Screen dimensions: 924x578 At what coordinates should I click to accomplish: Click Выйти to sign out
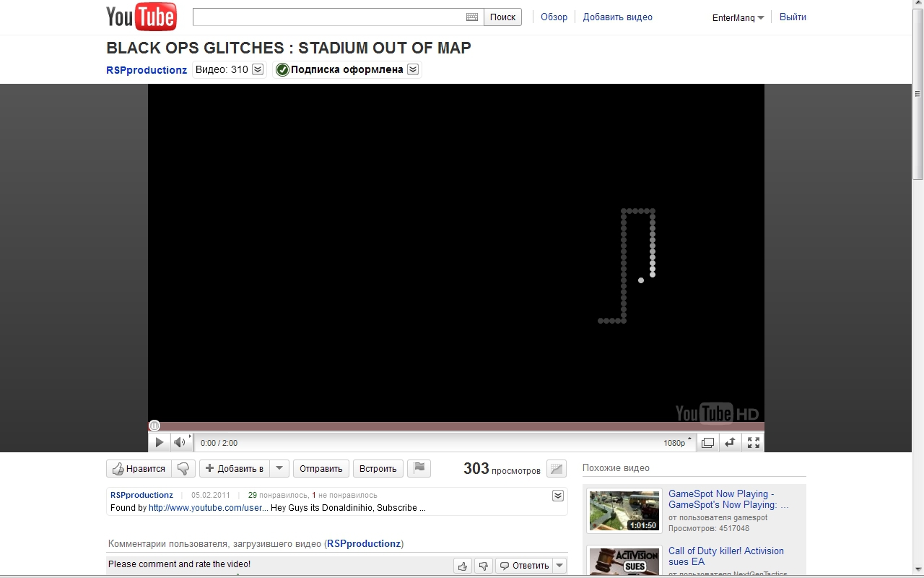[793, 17]
